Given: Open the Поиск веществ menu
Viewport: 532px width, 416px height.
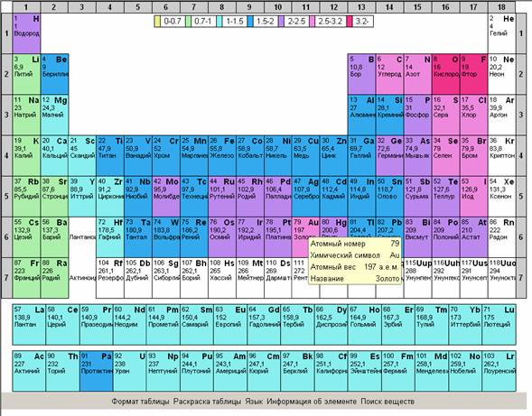Looking at the screenshot, I should (387, 402).
